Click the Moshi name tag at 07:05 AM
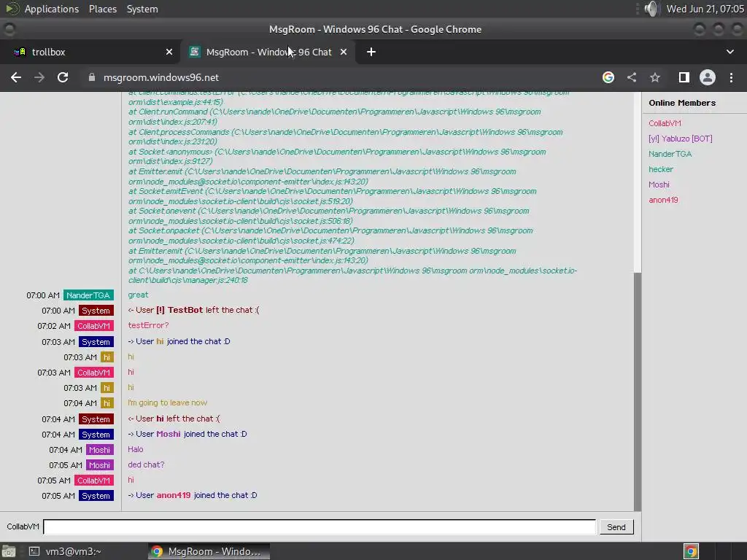747x560 pixels. [99, 465]
